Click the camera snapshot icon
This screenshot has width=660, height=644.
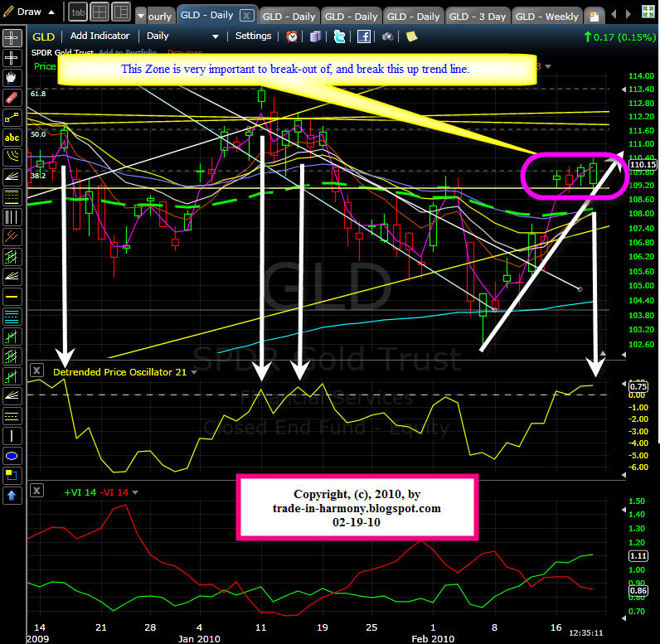(x=388, y=37)
